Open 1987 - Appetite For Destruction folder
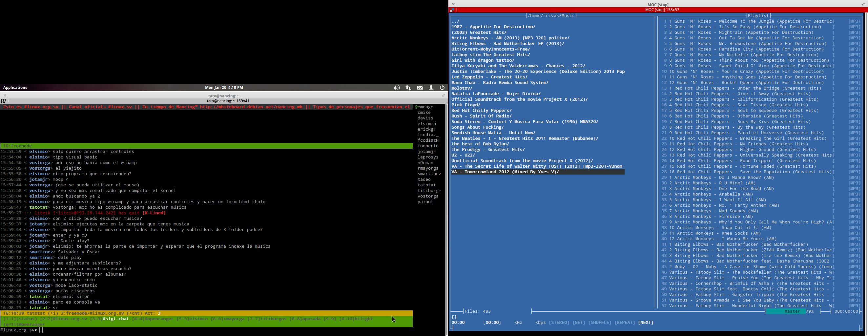The height and width of the screenshot is (336, 868). click(x=493, y=27)
